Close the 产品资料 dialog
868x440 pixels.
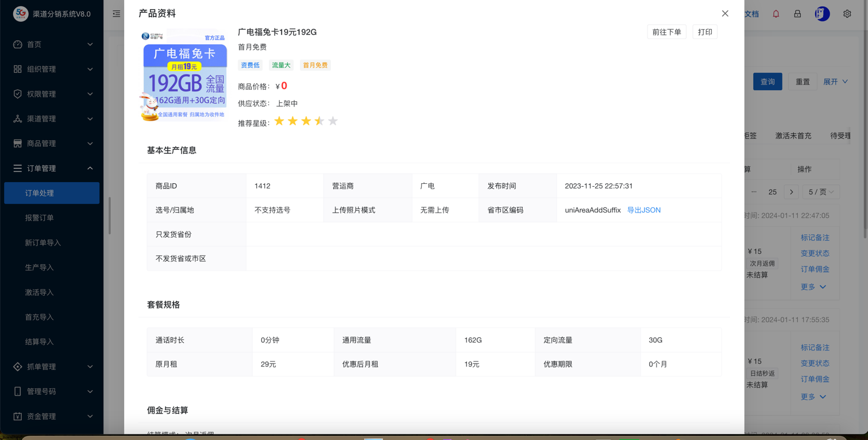[x=725, y=13]
